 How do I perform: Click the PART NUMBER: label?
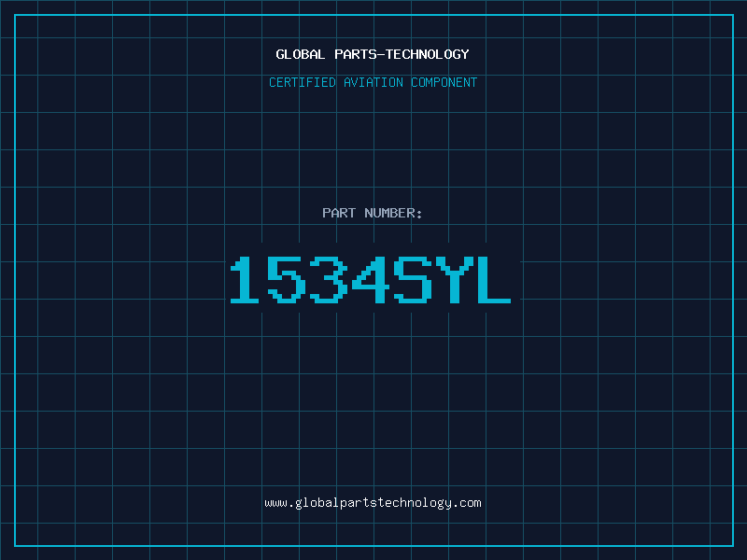click(x=372, y=213)
